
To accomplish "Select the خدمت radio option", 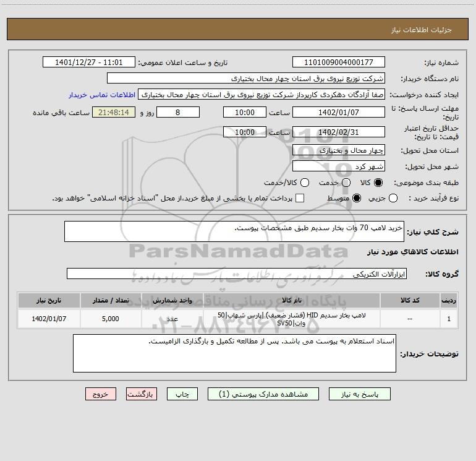I will tap(346, 183).
